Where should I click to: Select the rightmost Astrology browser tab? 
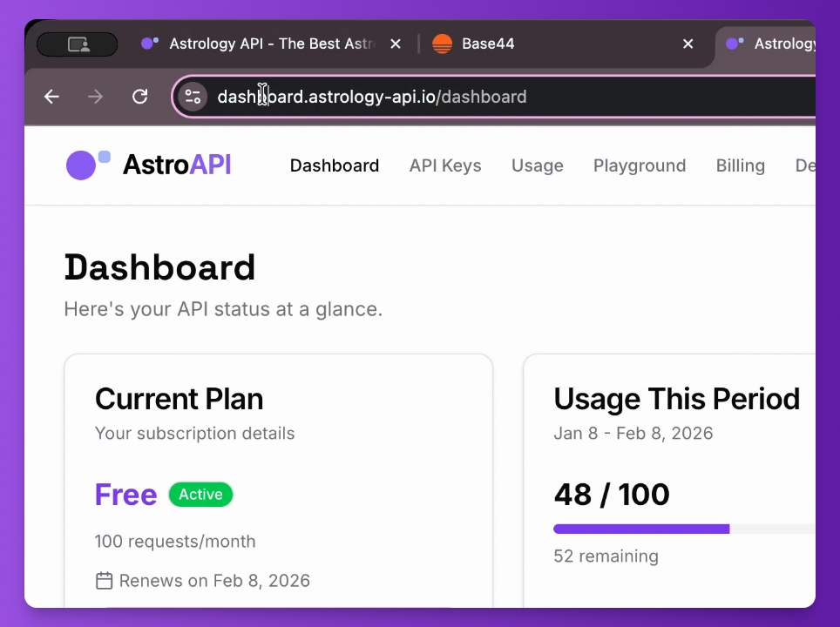coord(770,44)
